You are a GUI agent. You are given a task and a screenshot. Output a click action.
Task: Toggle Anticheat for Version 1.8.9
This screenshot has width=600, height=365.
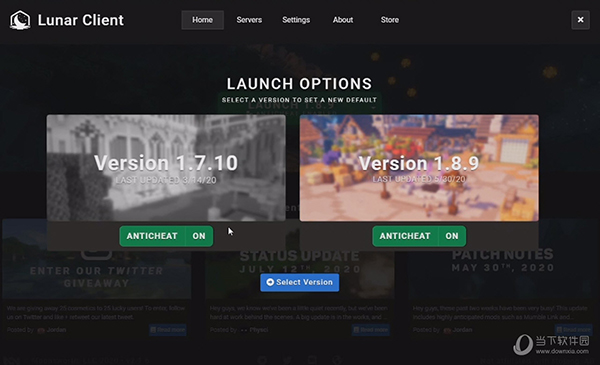point(419,236)
